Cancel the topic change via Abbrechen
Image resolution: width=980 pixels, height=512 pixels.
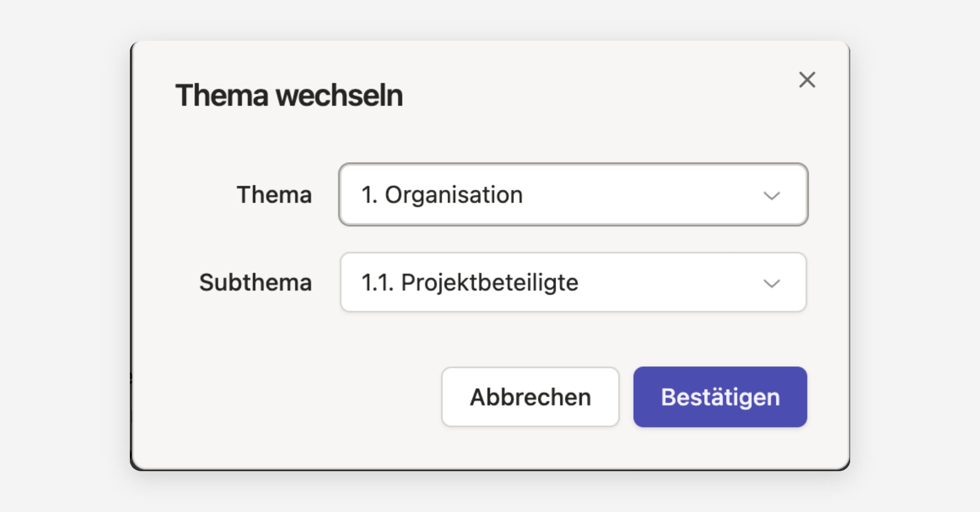(530, 397)
